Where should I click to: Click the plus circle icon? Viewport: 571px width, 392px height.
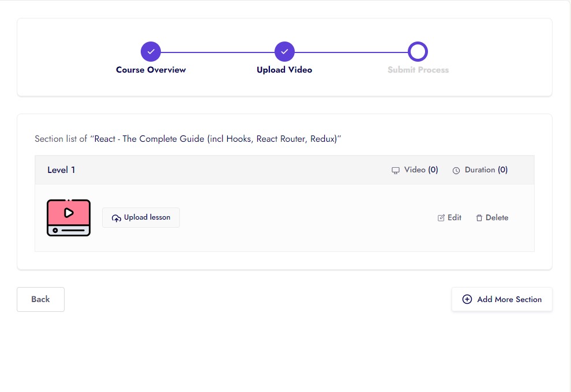tap(467, 299)
